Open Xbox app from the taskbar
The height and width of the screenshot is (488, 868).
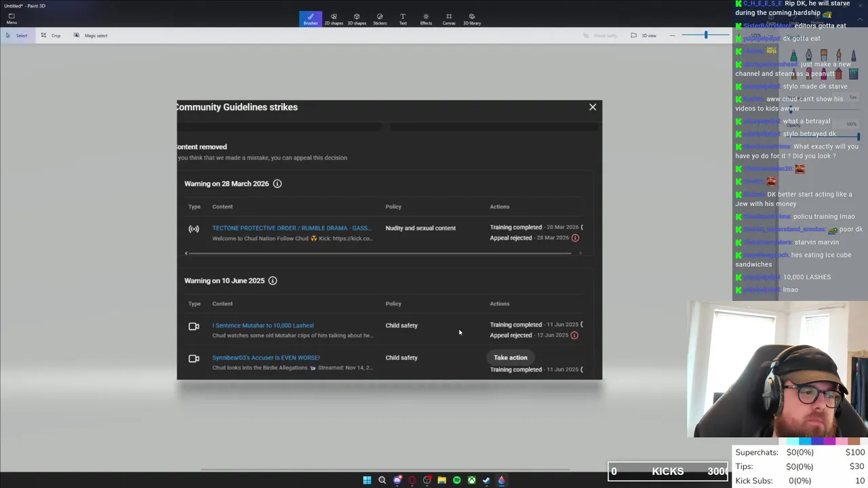click(x=471, y=480)
